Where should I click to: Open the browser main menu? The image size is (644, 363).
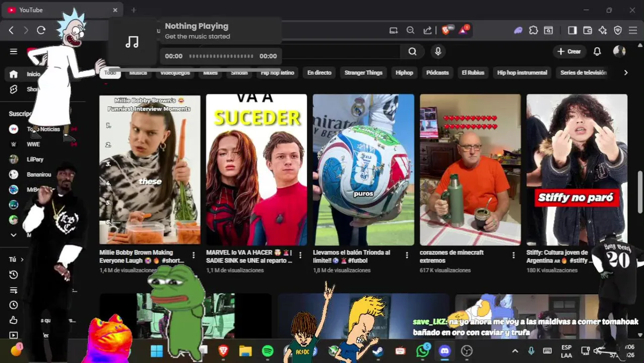633,30
